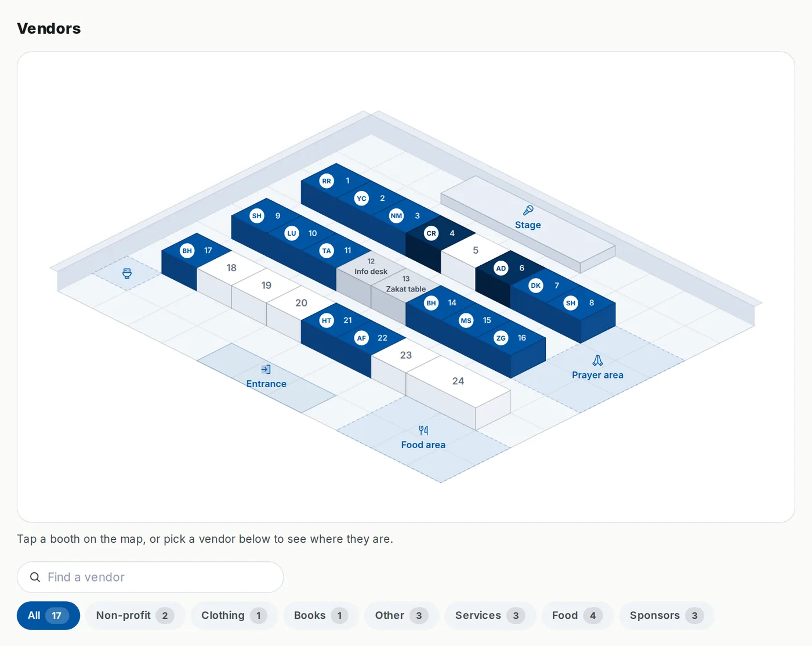Click the restroom icon on the map
812x646 pixels.
pyautogui.click(x=127, y=273)
